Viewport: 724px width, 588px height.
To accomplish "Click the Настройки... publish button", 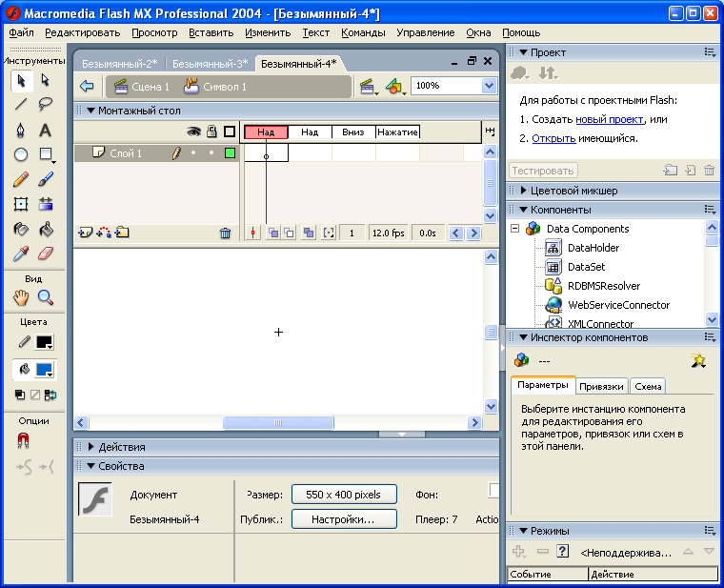I will click(x=344, y=519).
